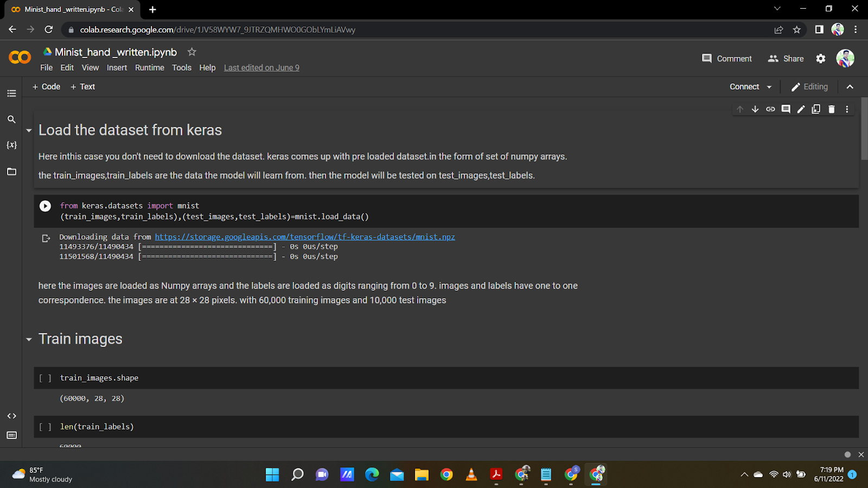Share the notebook
This screenshot has width=868, height=488.
(786, 59)
